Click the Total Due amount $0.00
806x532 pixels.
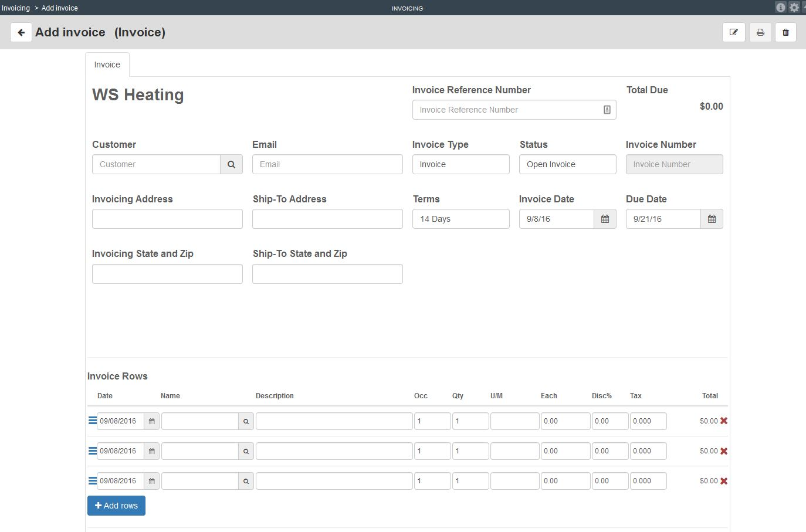pos(711,106)
